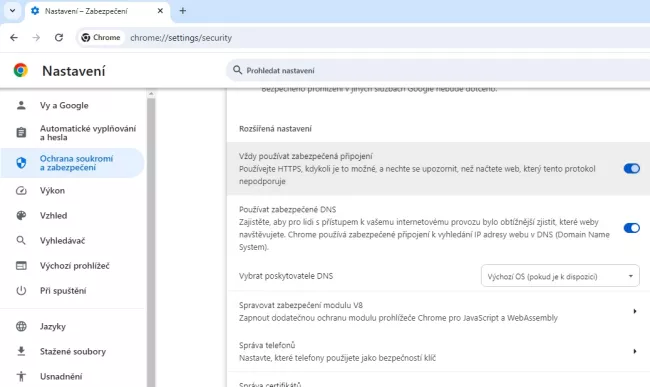The height and width of the screenshot is (387, 650).
Task: Open the Vybrat poskytovatele DNS dropdown
Action: click(x=560, y=276)
